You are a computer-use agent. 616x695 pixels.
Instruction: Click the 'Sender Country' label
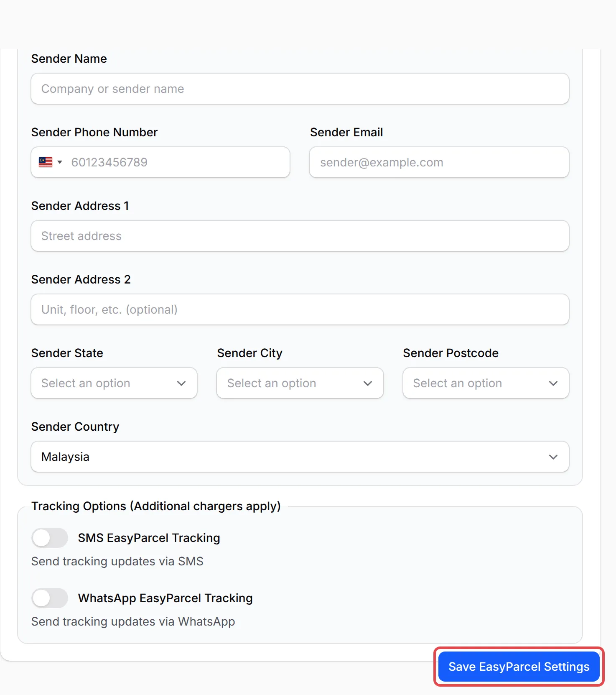75,427
